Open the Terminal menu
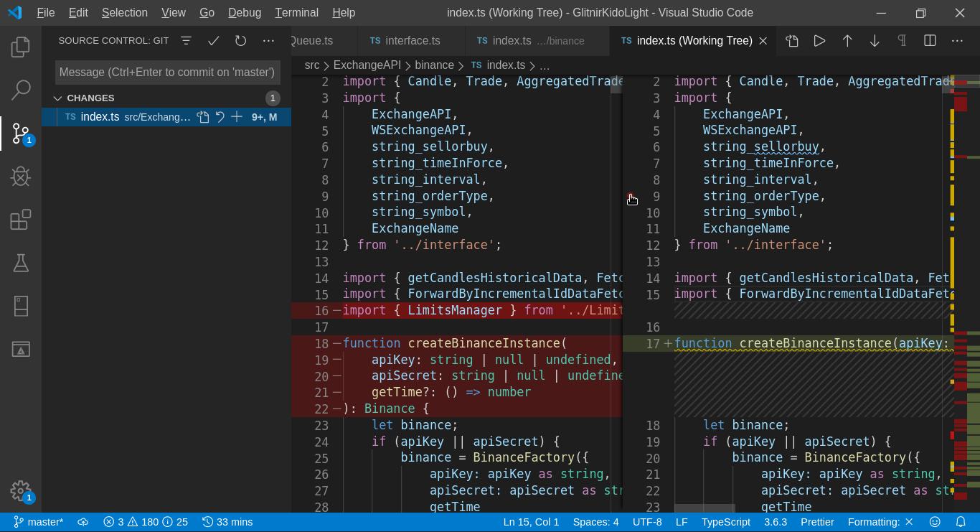 (x=296, y=13)
